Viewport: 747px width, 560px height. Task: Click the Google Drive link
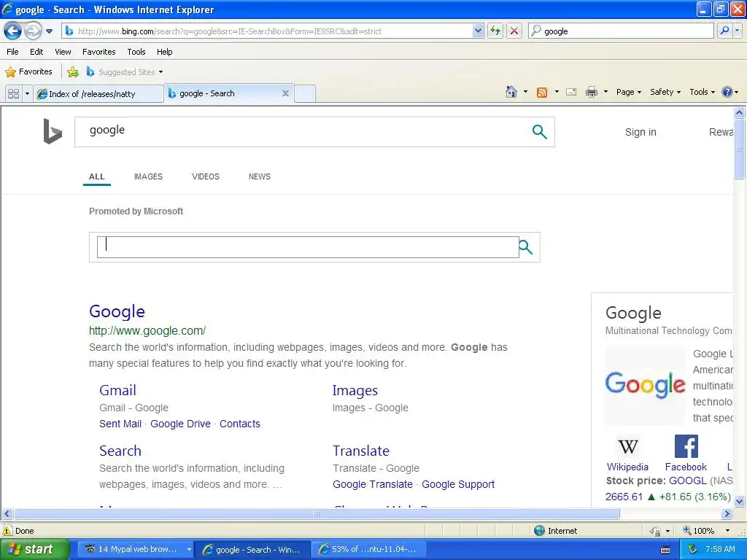[180, 424]
